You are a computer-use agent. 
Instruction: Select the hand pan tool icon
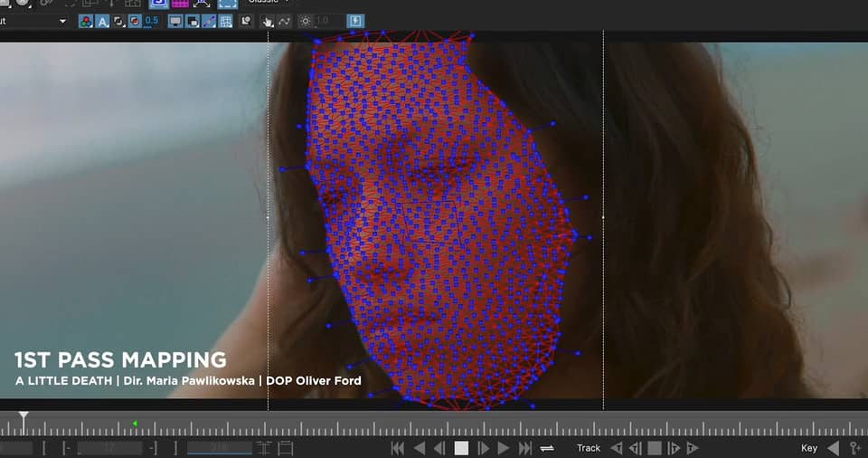pos(268,22)
